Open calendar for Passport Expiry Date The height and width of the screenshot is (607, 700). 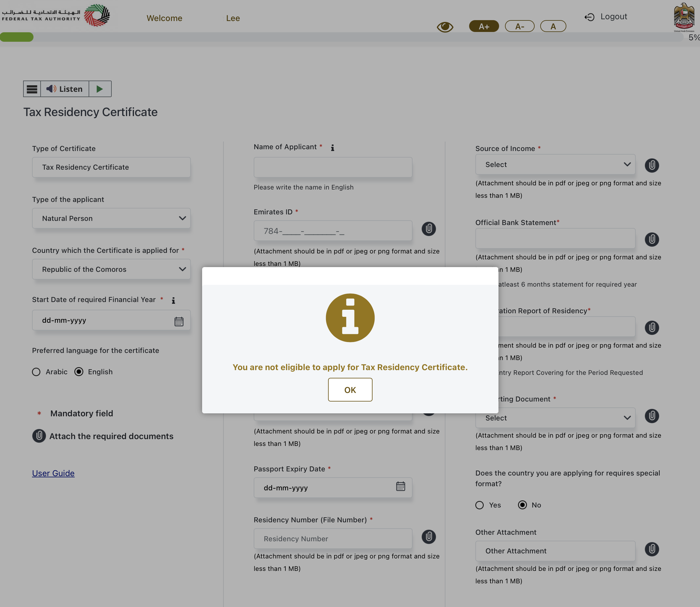click(x=400, y=486)
